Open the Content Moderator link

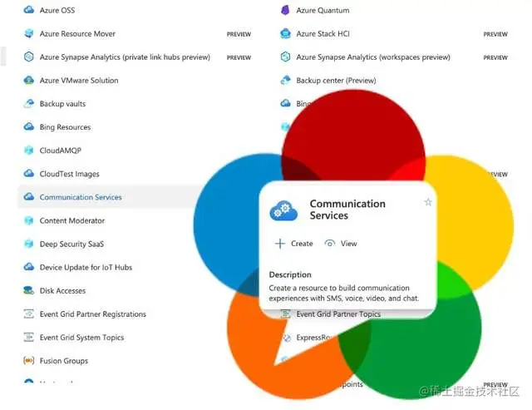click(72, 220)
